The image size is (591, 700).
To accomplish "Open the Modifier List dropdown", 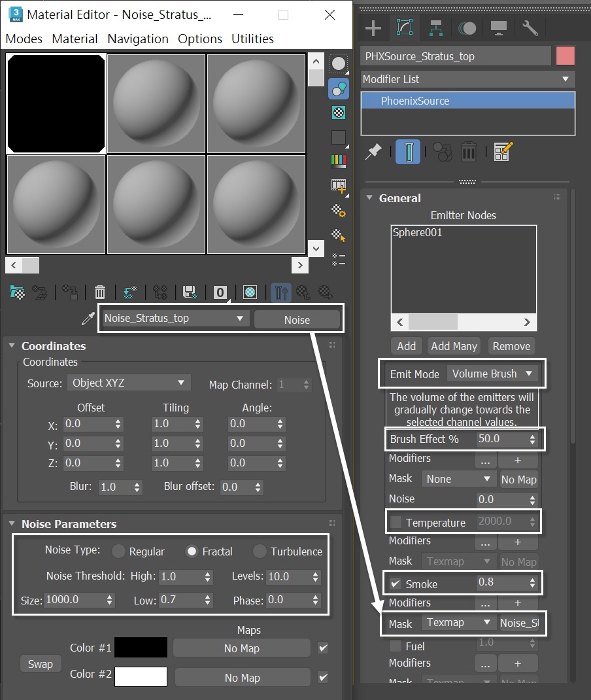I will [467, 79].
